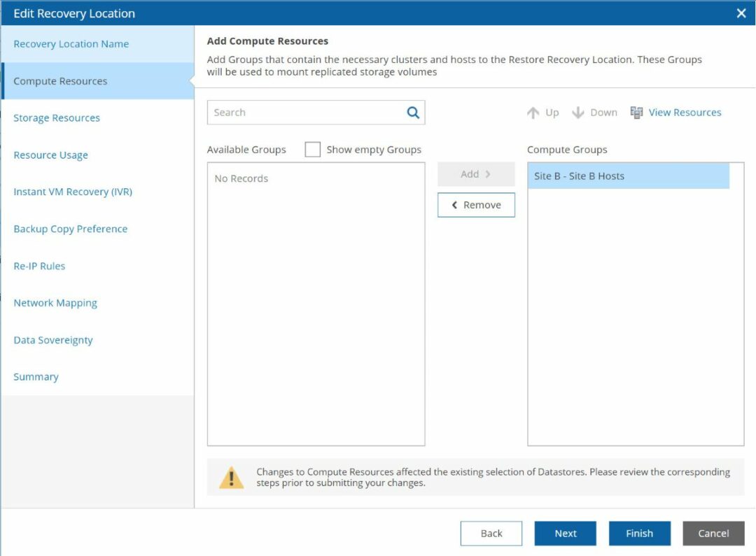The width and height of the screenshot is (756, 556).
Task: Click the Up arrow icon
Action: [532, 112]
